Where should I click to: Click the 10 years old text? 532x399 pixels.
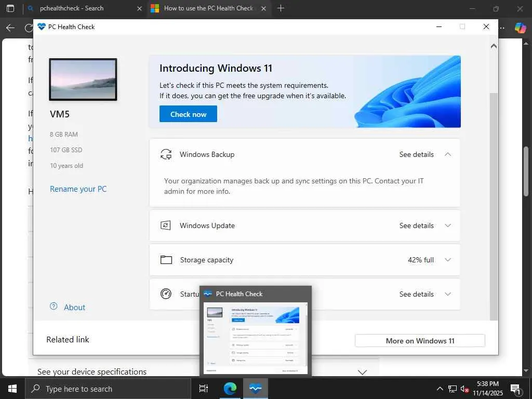pyautogui.click(x=66, y=166)
